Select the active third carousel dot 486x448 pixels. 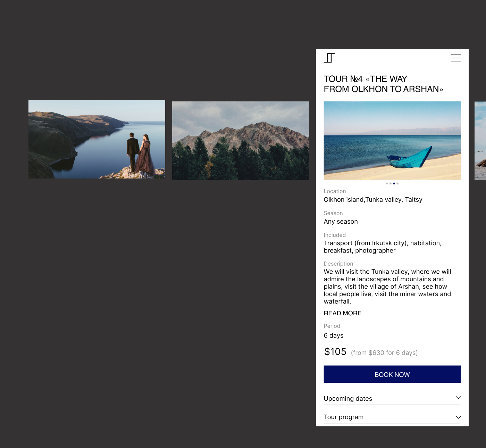[394, 183]
